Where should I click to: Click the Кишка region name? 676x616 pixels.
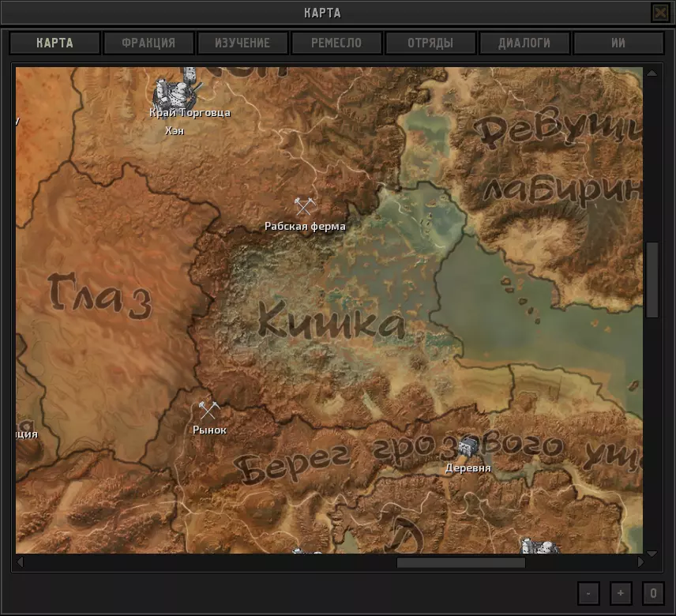[331, 320]
